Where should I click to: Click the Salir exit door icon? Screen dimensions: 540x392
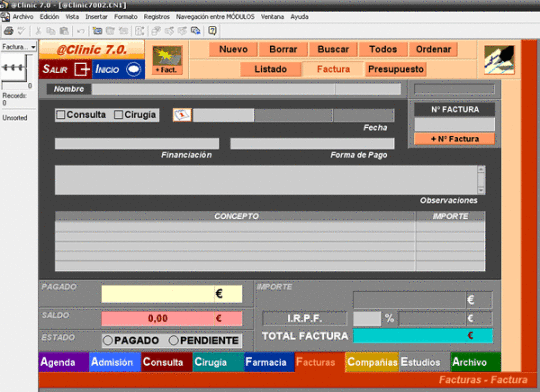[82, 69]
